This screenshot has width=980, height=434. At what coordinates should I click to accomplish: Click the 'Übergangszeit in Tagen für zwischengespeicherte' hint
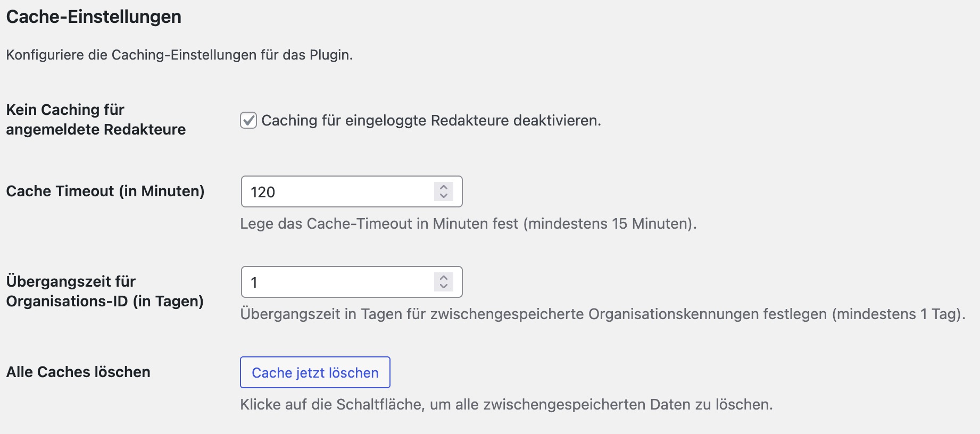532,314
